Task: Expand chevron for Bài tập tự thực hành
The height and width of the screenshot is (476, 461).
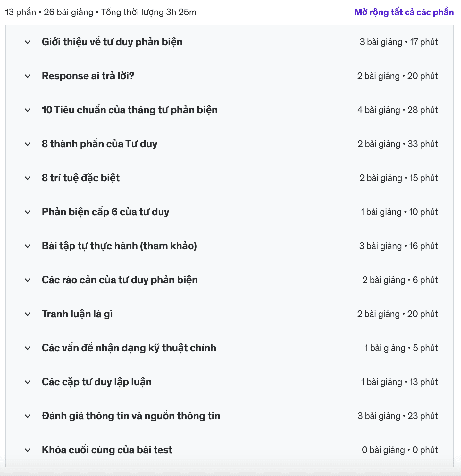Action: tap(28, 246)
